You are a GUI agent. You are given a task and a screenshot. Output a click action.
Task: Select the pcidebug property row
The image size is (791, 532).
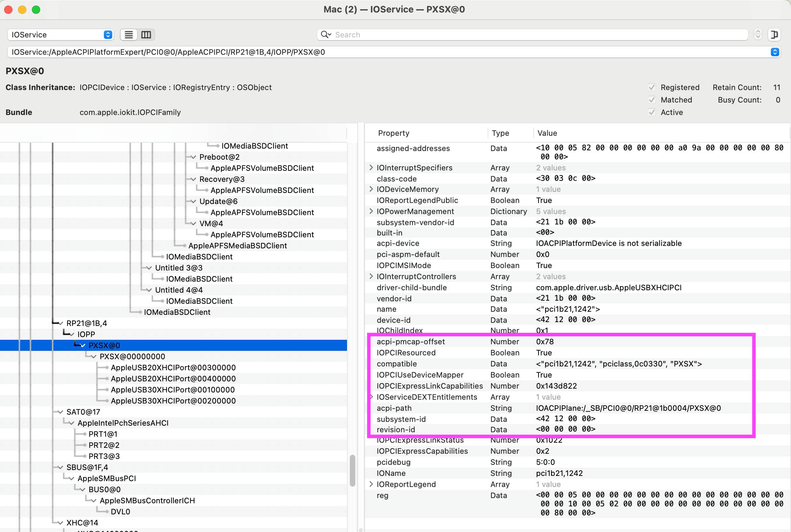click(578, 462)
